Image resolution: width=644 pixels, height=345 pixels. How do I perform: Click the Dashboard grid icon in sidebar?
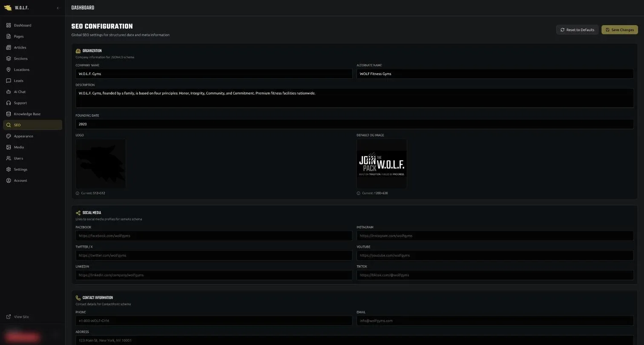[9, 25]
